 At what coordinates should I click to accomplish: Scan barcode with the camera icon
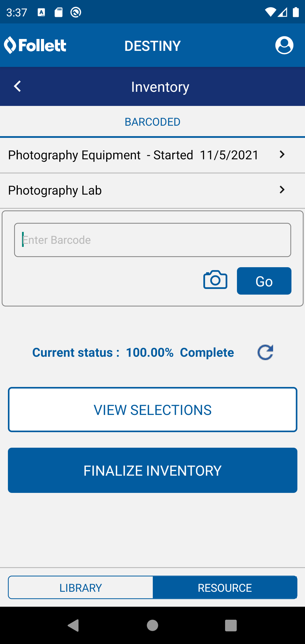[x=215, y=280]
